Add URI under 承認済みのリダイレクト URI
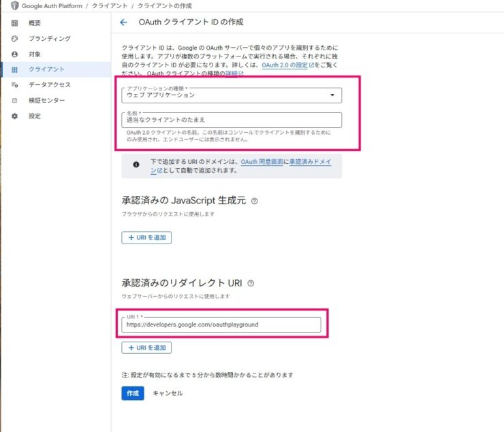Viewport: 504px width, 432px height. [146, 348]
